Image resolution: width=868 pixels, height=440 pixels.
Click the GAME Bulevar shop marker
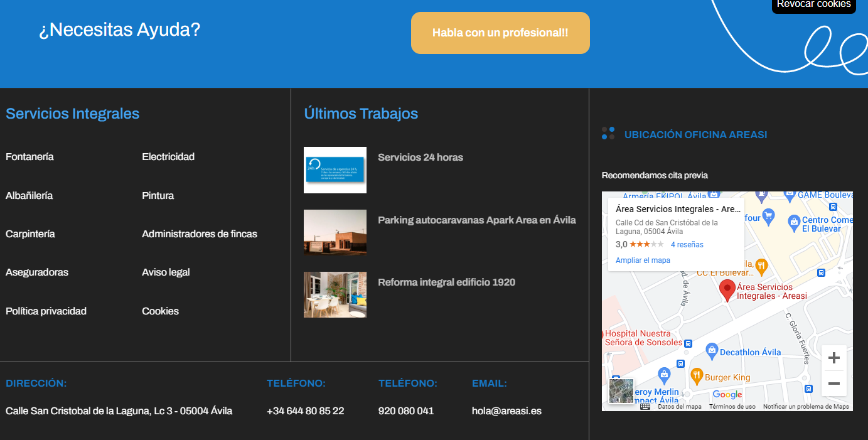point(790,196)
